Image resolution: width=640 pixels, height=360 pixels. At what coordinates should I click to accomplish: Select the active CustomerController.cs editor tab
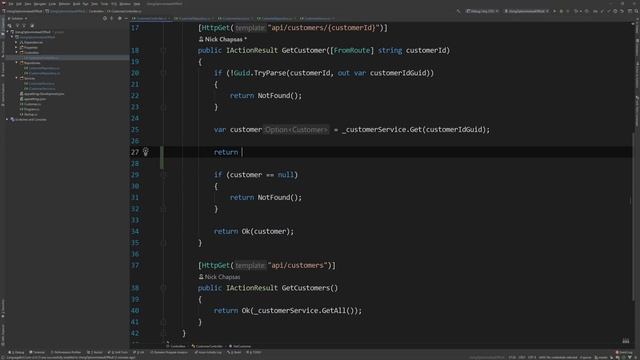(151, 18)
